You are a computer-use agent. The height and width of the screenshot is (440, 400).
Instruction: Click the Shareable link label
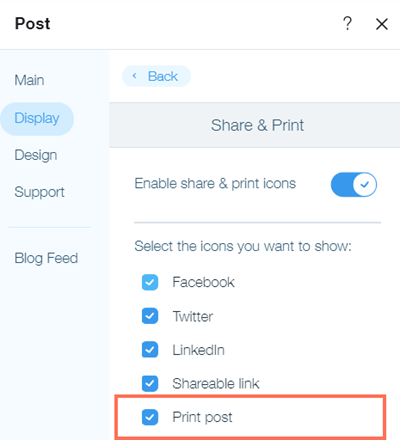pyautogui.click(x=216, y=384)
